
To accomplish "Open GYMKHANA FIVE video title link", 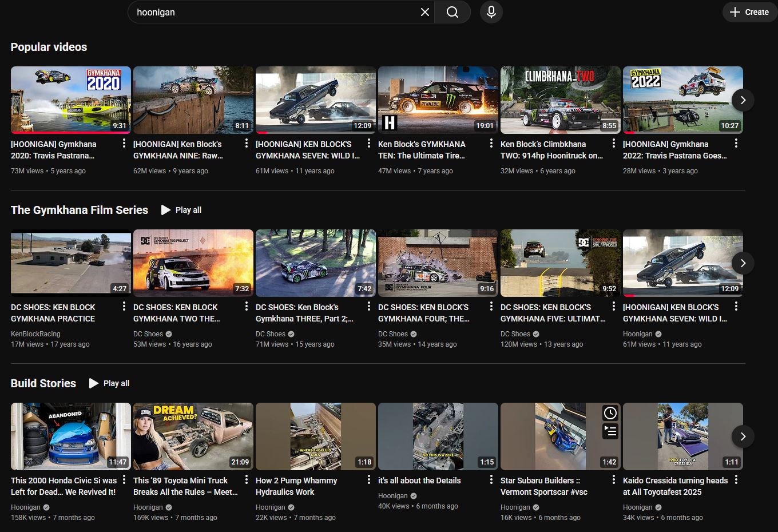I will 553,313.
